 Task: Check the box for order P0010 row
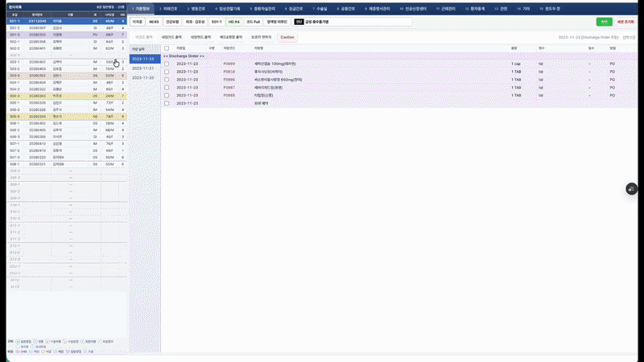tap(167, 72)
